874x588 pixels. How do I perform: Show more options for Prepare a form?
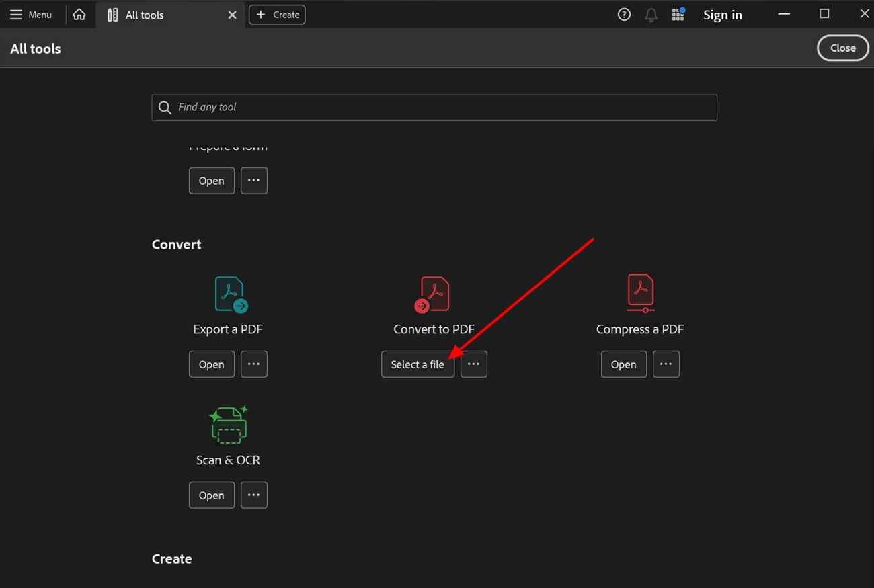[x=254, y=181]
